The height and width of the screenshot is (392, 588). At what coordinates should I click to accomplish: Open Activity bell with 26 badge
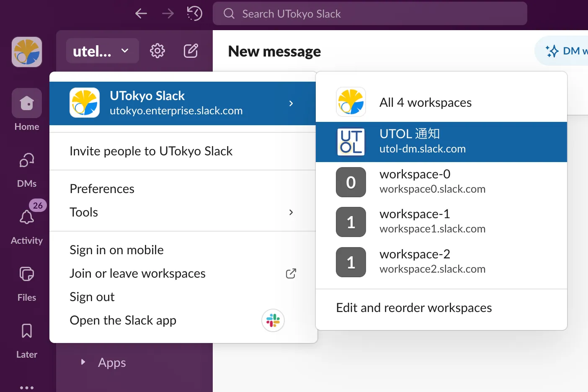[27, 217]
